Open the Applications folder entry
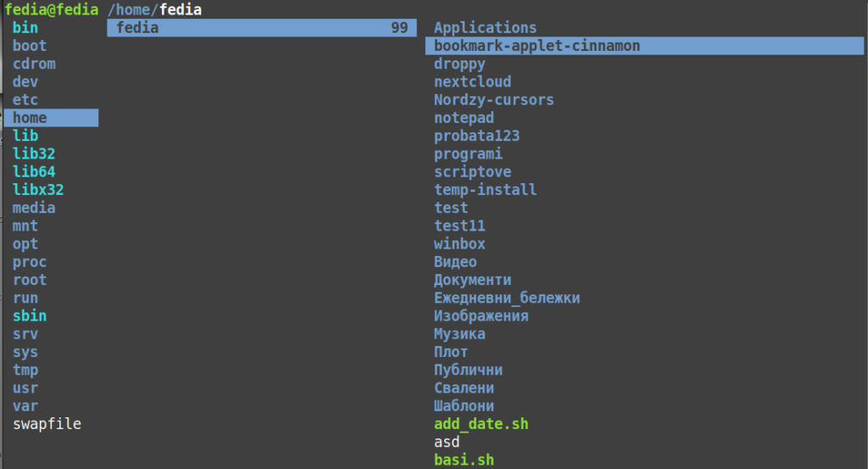The height and width of the screenshot is (469, 868). pyautogui.click(x=485, y=28)
